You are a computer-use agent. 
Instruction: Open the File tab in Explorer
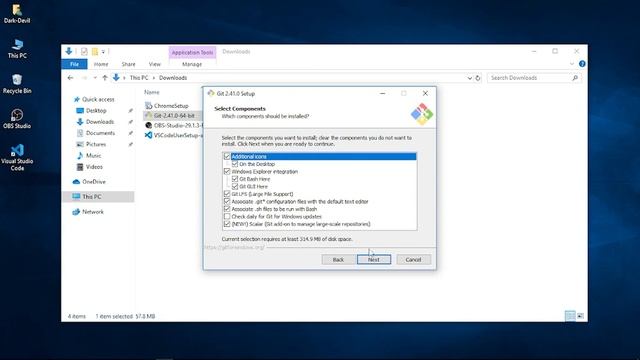(74, 64)
